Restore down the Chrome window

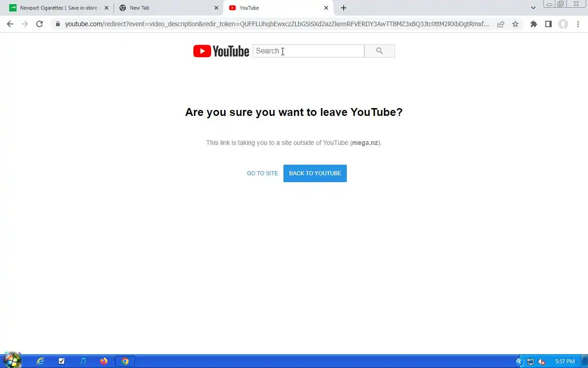pos(561,4)
